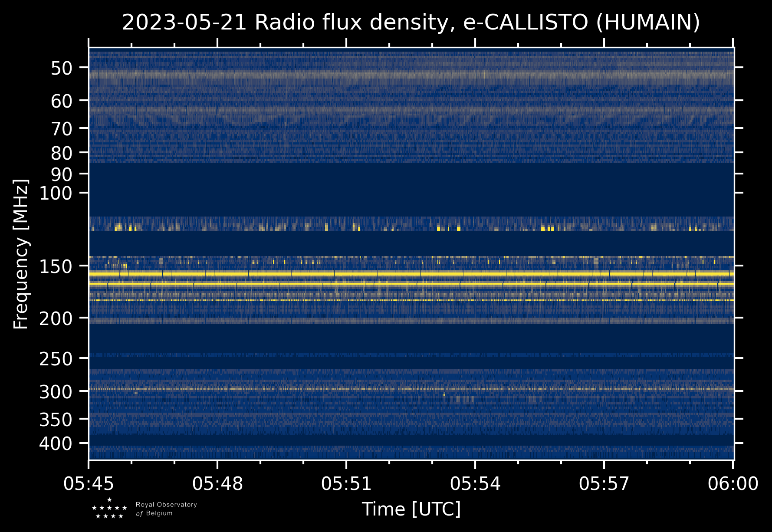Viewport: 772px width, 532px height.
Task: Click the Royal Observatory of Belgium text
Action: [x=166, y=509]
